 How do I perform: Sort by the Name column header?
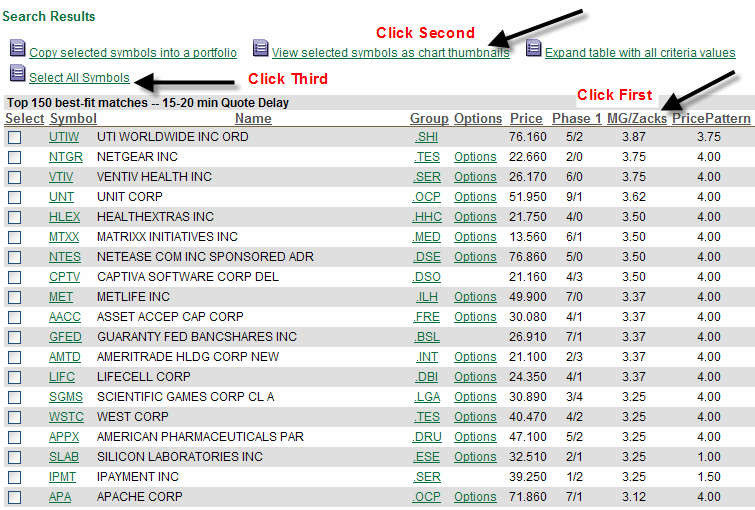pyautogui.click(x=253, y=118)
